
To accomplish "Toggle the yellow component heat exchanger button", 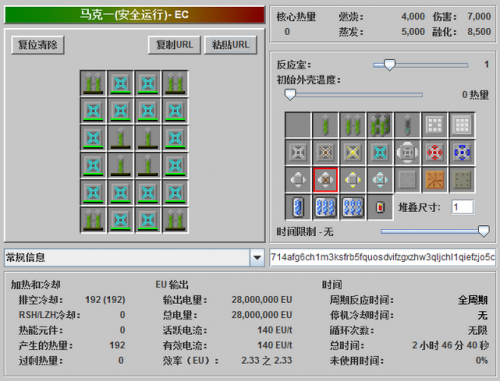I will click(353, 180).
